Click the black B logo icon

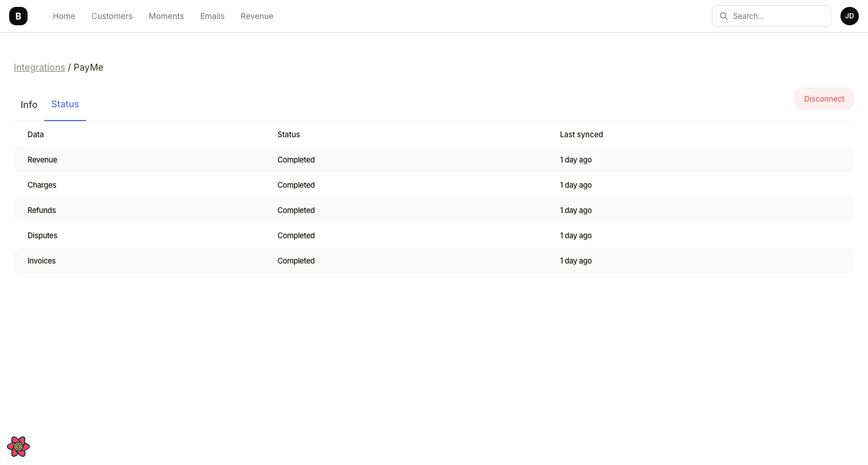18,15
